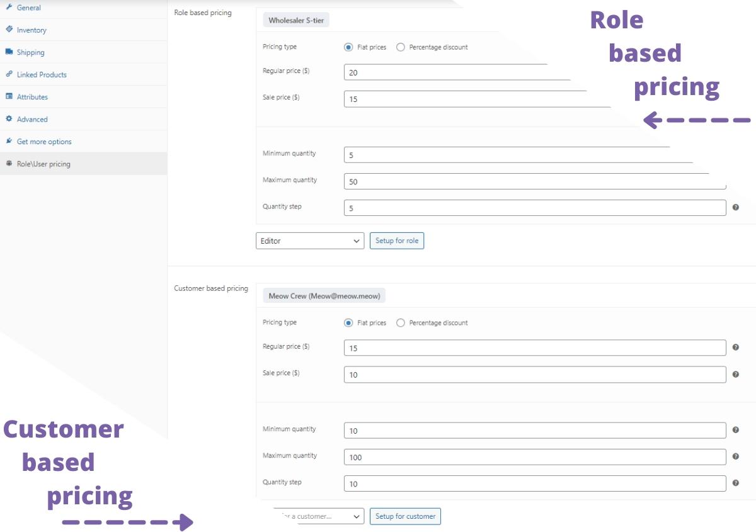This screenshot has width=756, height=532.
Task: Select the Meow Crew customer tab
Action: pos(324,295)
